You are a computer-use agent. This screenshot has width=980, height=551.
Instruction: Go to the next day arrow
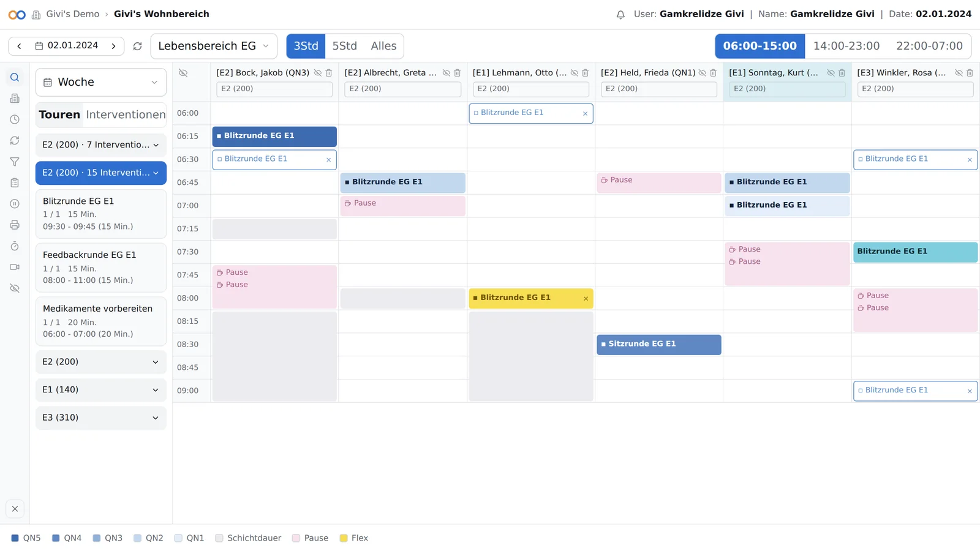click(x=113, y=46)
